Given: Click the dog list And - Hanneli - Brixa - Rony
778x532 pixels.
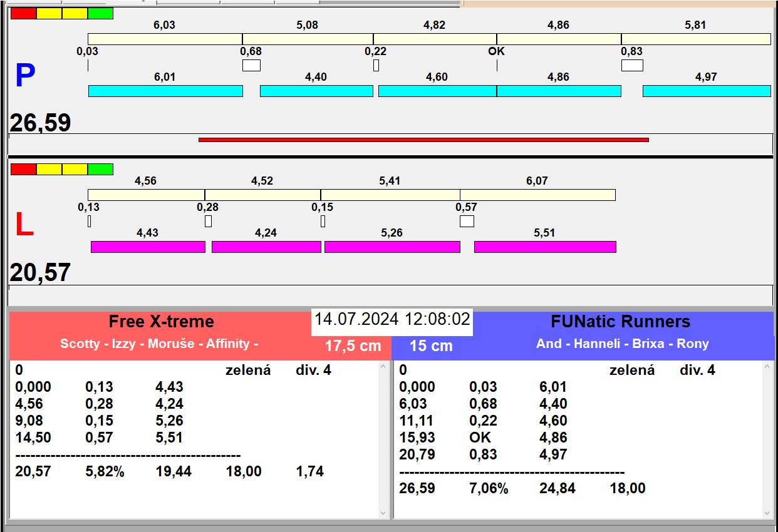Looking at the screenshot, I should (622, 344).
